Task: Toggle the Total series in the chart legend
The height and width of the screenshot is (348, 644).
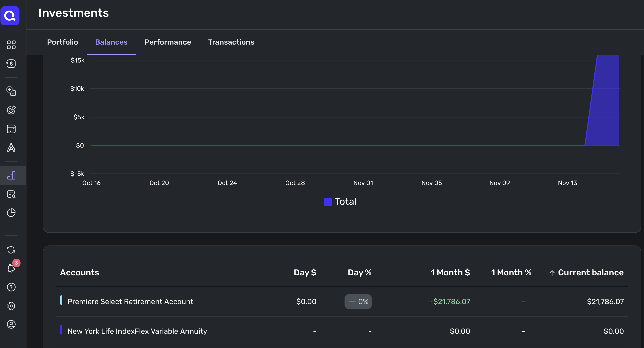Action: [x=340, y=202]
